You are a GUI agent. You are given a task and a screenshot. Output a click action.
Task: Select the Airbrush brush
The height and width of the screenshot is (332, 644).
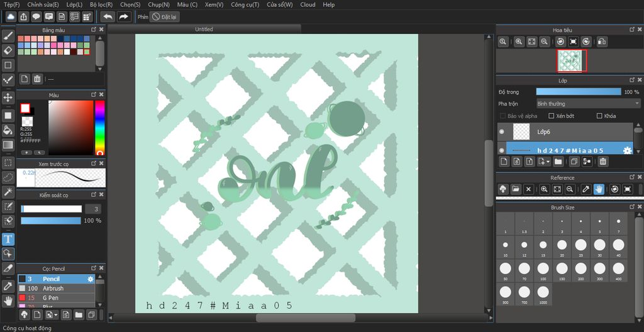56,289
